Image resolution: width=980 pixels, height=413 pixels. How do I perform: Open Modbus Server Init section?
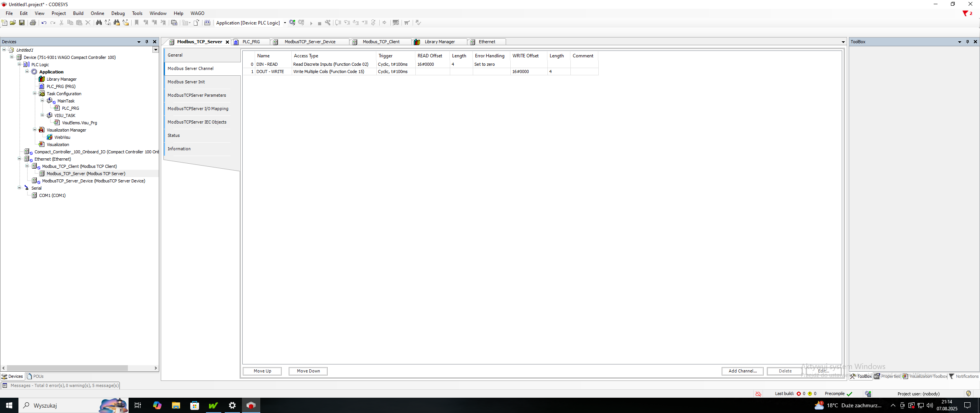click(186, 82)
